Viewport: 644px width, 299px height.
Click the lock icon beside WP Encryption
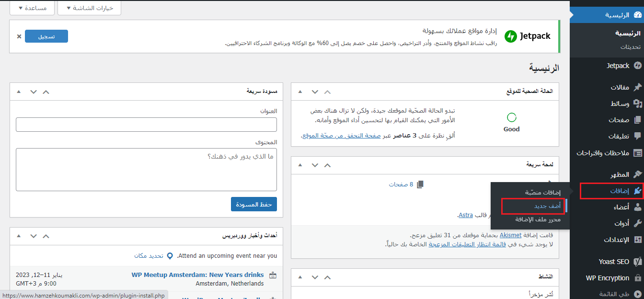[637, 278]
